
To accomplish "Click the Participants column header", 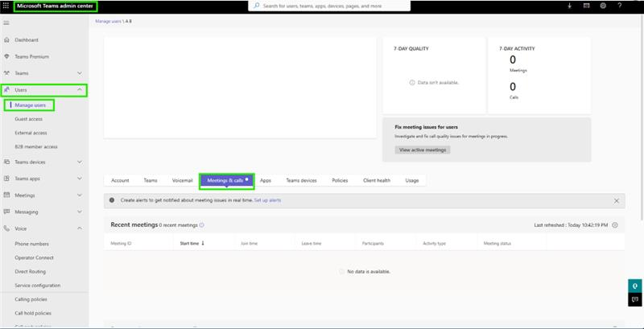I will pos(373,244).
